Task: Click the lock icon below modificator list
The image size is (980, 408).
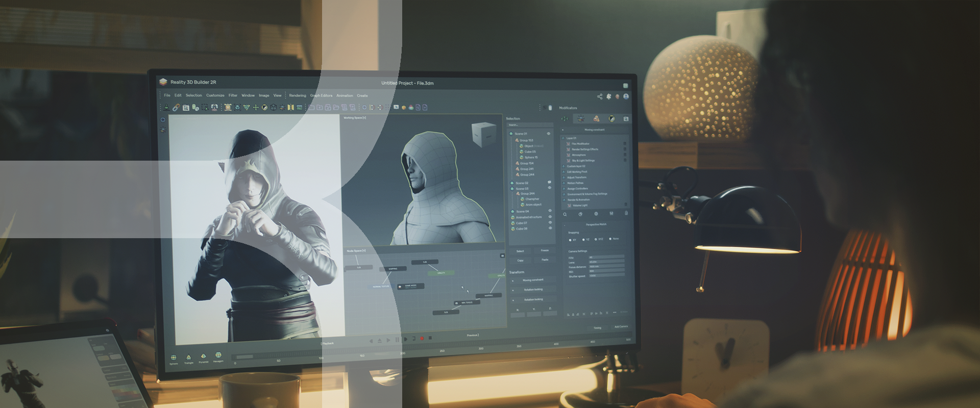Action: click(626, 213)
